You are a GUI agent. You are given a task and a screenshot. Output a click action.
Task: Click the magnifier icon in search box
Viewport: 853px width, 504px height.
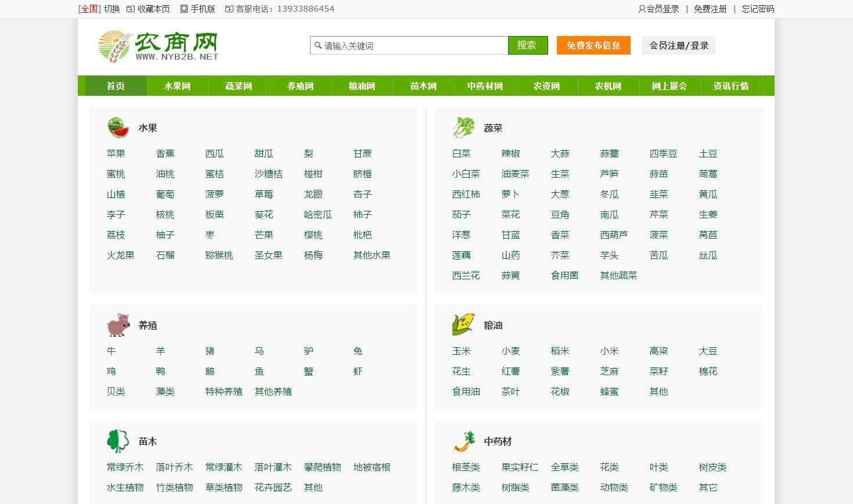click(x=318, y=45)
